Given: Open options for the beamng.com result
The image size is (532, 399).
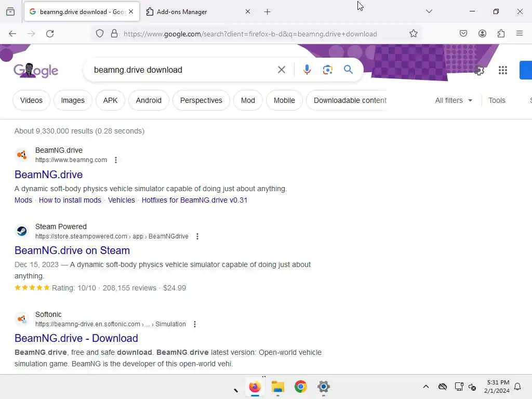Looking at the screenshot, I should click(x=116, y=160).
